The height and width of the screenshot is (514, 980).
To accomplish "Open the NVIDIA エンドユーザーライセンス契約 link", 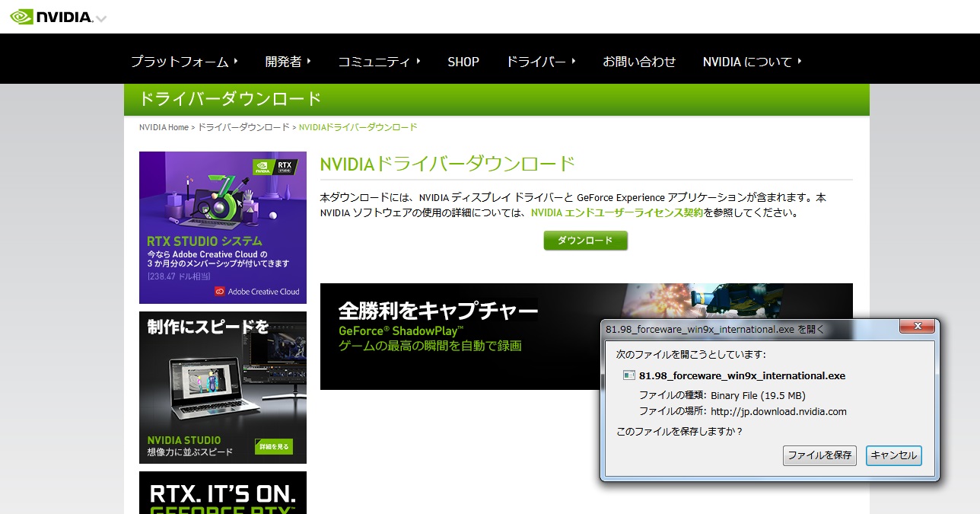I will pyautogui.click(x=617, y=213).
